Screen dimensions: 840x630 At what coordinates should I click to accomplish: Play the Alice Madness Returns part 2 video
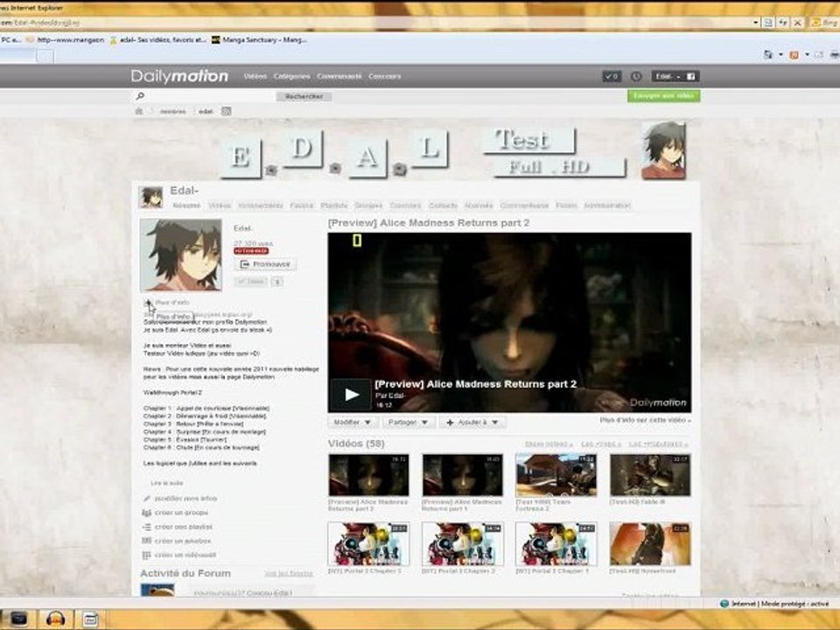click(x=351, y=395)
